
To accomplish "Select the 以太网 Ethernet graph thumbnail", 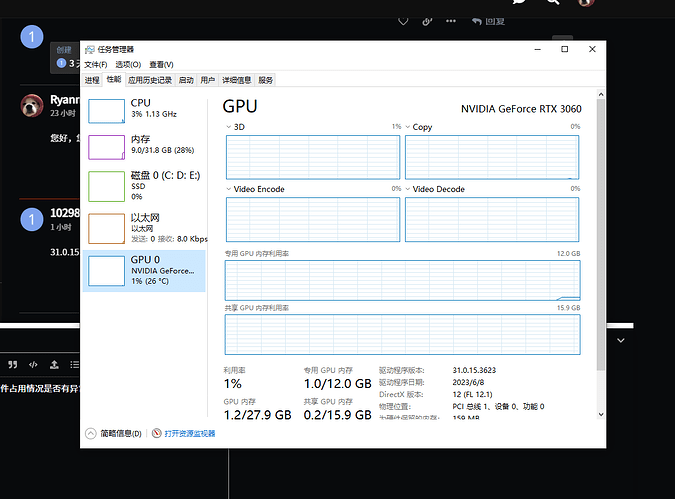I will coord(107,228).
